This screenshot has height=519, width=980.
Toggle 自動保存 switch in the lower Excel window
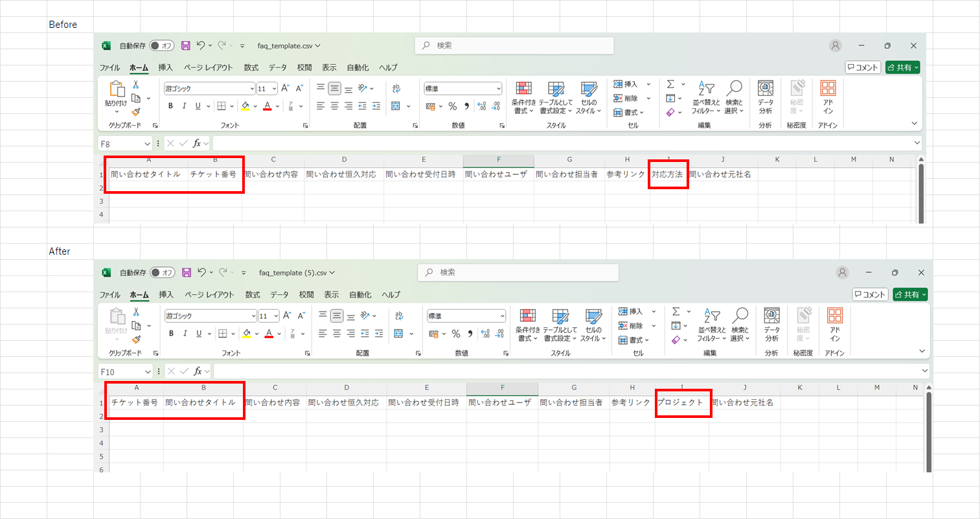(163, 273)
